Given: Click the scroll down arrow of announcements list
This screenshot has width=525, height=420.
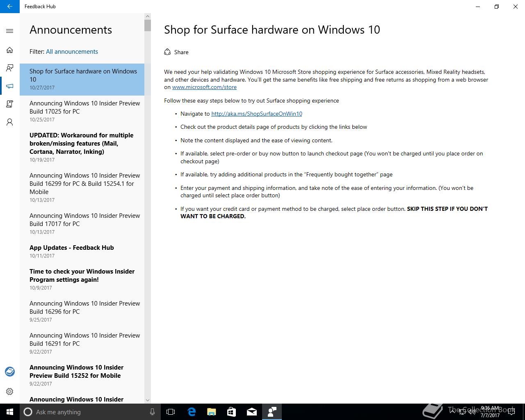Looking at the screenshot, I should pyautogui.click(x=148, y=400).
